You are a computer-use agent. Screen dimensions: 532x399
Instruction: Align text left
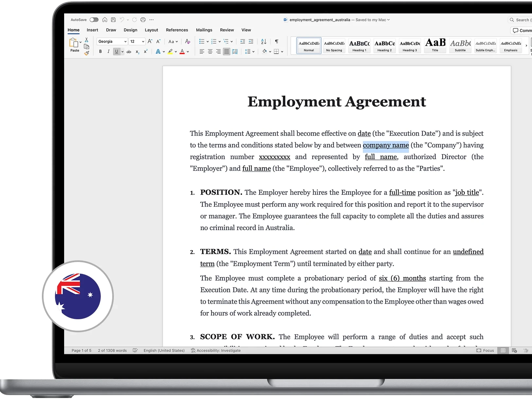tap(202, 52)
